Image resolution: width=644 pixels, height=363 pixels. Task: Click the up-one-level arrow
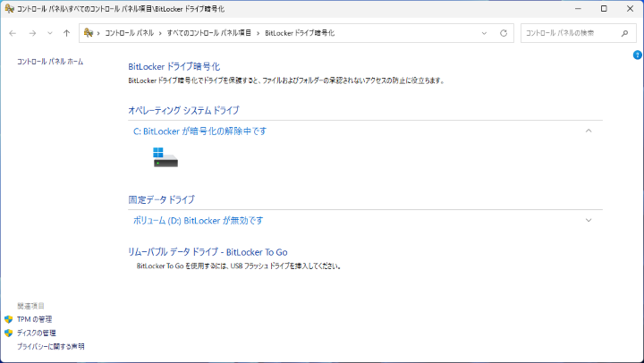point(66,33)
